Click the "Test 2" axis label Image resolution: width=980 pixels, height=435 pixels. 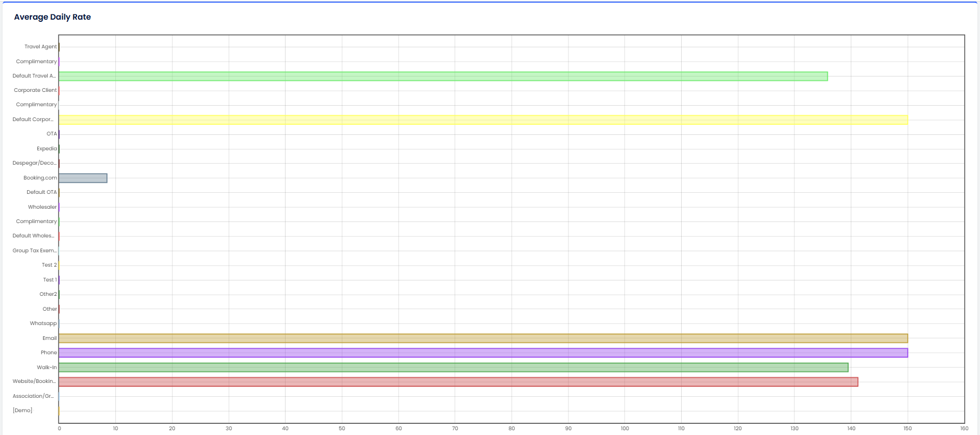pyautogui.click(x=49, y=265)
